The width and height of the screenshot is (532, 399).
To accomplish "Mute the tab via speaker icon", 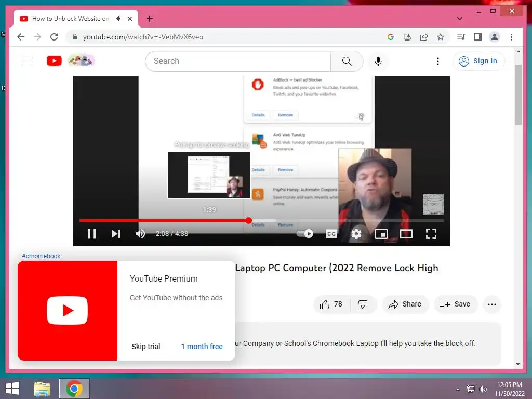I will 118,19.
